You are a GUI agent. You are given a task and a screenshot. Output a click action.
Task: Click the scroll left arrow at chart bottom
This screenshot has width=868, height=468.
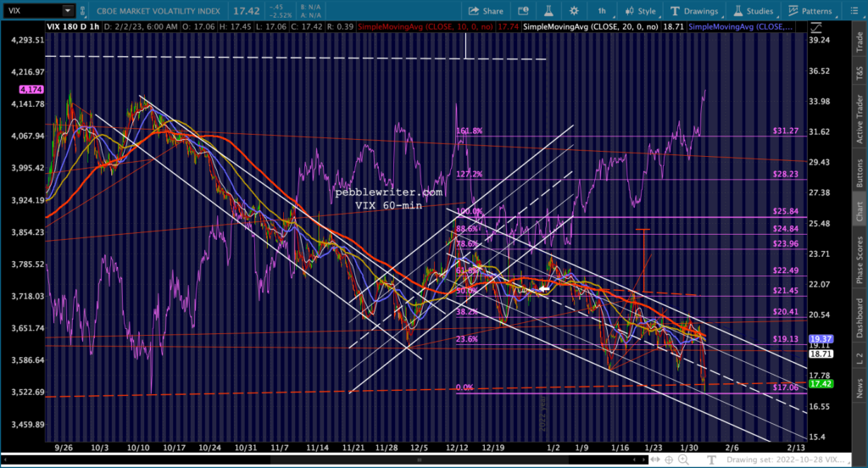(x=6, y=460)
